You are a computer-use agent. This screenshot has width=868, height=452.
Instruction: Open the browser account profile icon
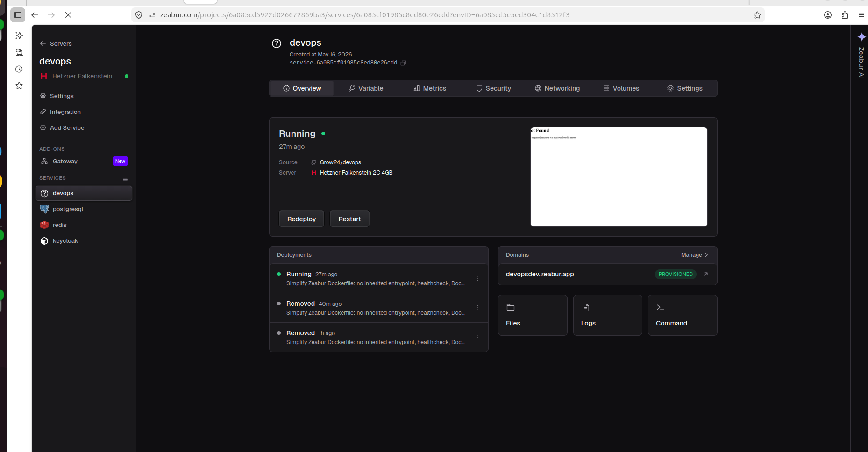click(828, 15)
